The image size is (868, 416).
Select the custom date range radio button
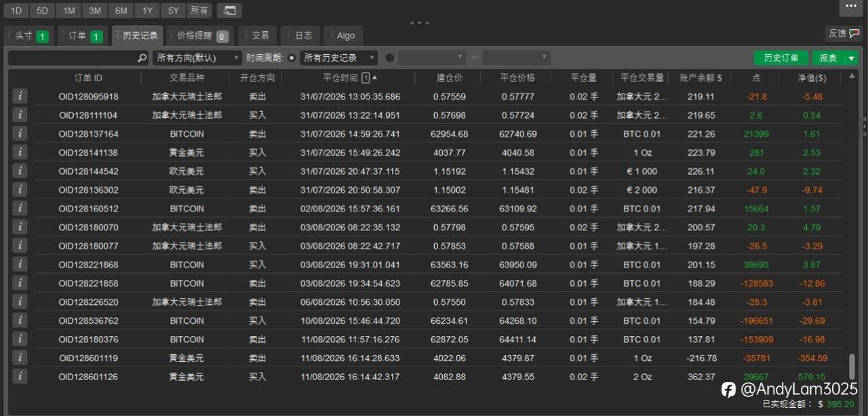(x=389, y=58)
